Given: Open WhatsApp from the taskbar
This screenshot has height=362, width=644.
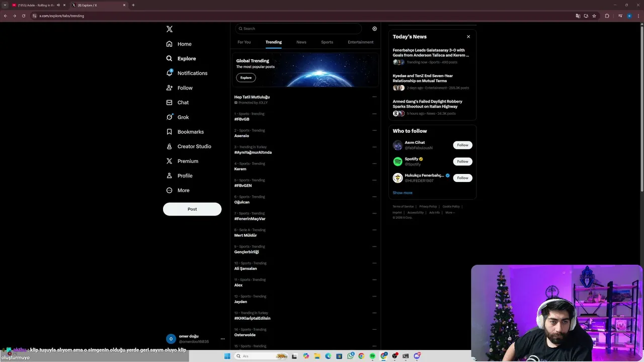Looking at the screenshot, I should [x=350, y=356].
